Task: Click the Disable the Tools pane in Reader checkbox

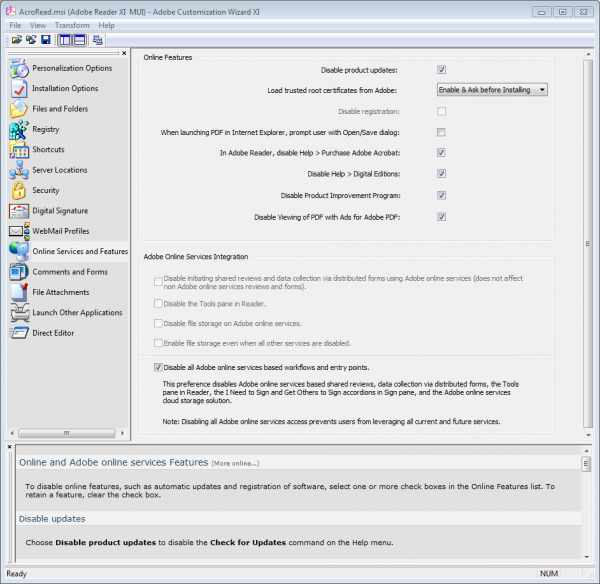Action: 158,304
